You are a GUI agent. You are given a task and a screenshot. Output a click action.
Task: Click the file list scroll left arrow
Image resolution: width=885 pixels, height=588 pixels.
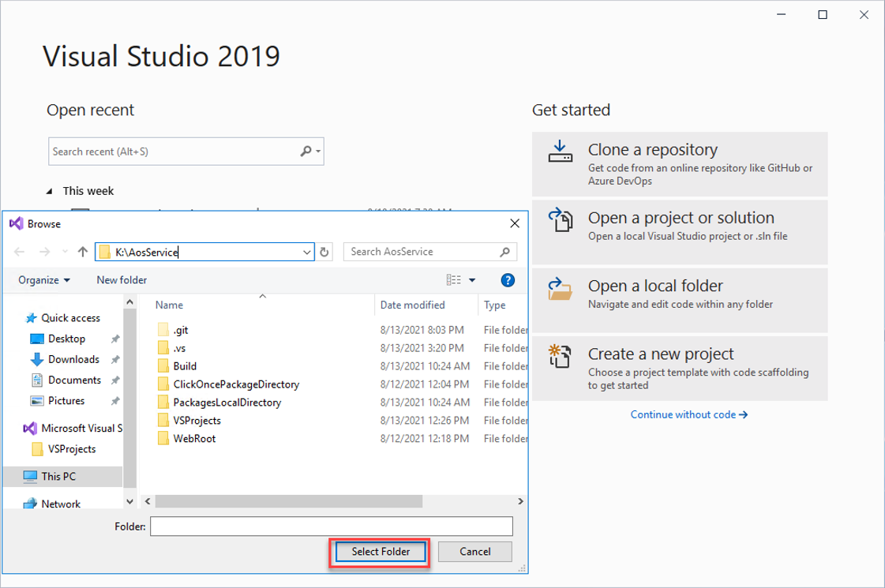[x=148, y=501]
